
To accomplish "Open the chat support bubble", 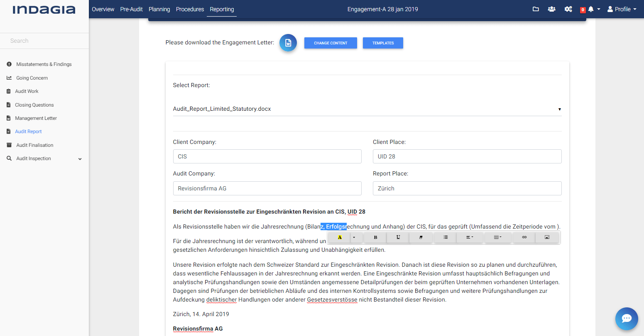I will (626, 319).
